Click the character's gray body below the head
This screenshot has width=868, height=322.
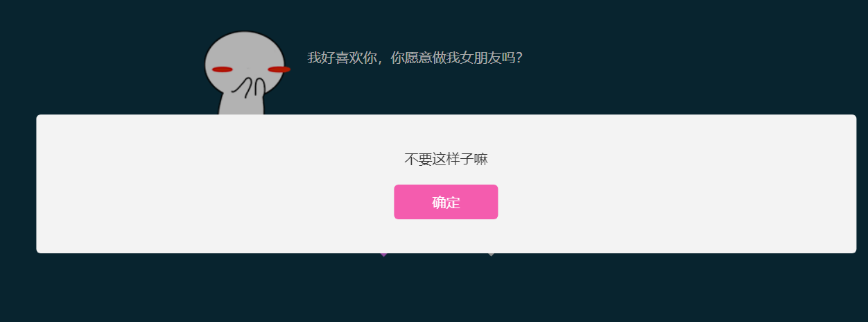tap(242, 108)
